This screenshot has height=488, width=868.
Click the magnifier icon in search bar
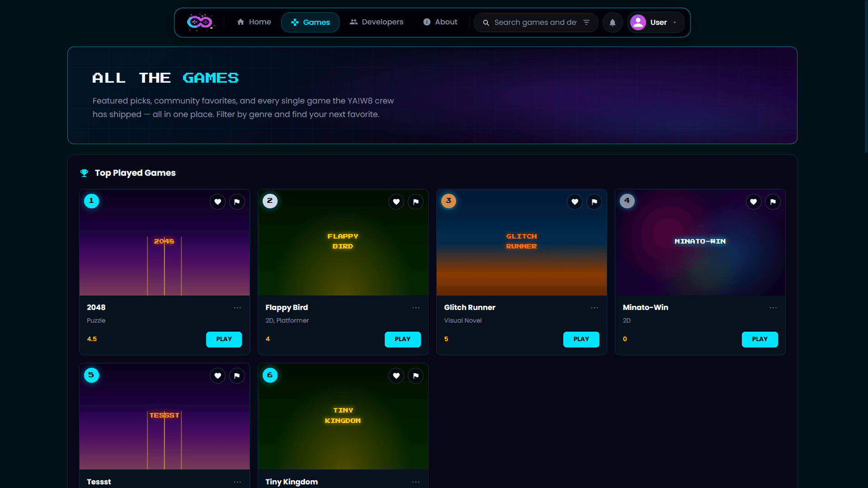coord(486,23)
